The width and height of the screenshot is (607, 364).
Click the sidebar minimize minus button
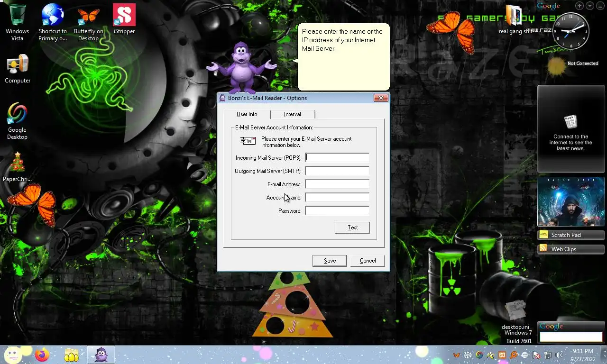click(x=600, y=6)
